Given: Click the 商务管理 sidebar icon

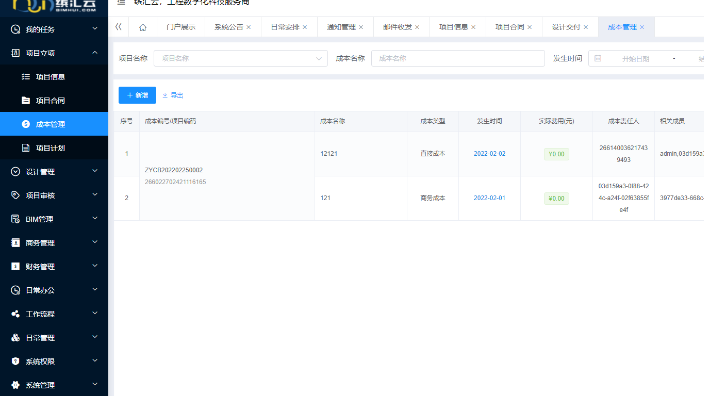Looking at the screenshot, I should click(15, 243).
